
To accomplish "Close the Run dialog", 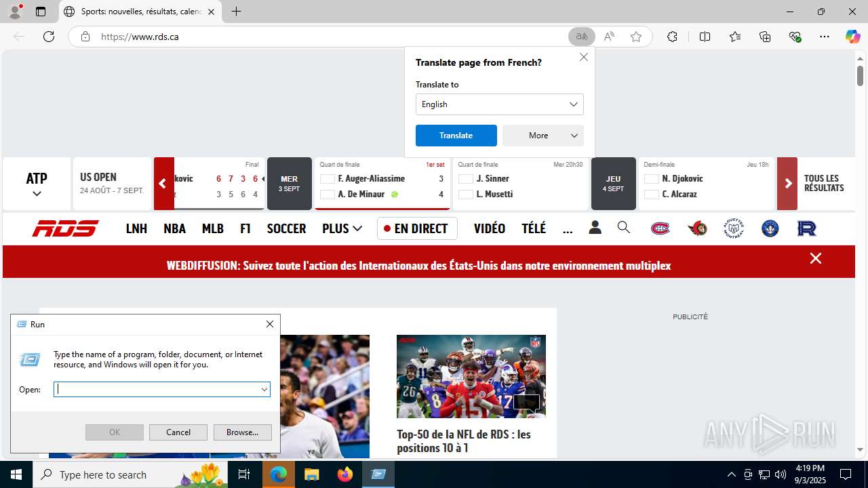I will [x=270, y=324].
